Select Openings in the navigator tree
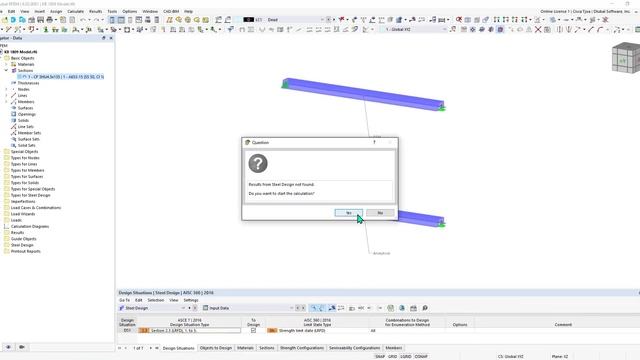Image resolution: width=640 pixels, height=360 pixels. (27, 114)
